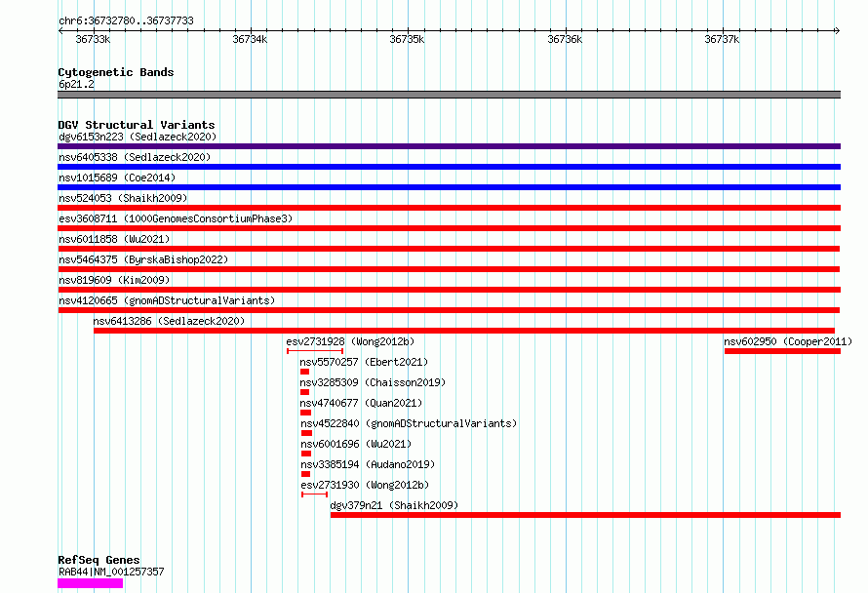The width and height of the screenshot is (868, 593).
Task: Select the nsv602950 (Cooper2011) label
Action: [x=788, y=341]
